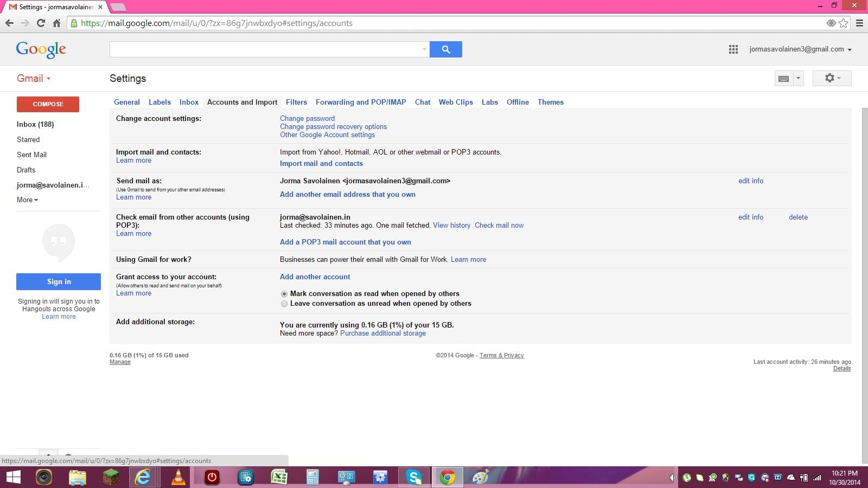
Task: Edit info for Send mail as address
Action: tap(751, 181)
